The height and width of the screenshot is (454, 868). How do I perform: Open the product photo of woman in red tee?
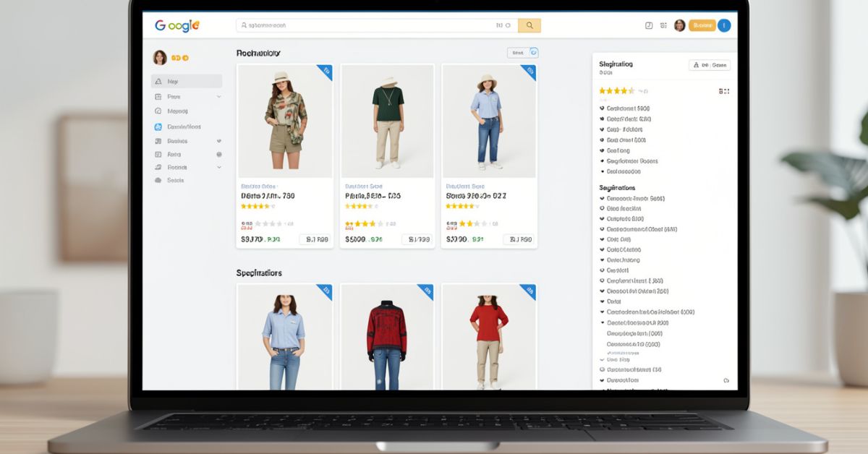tap(489, 337)
